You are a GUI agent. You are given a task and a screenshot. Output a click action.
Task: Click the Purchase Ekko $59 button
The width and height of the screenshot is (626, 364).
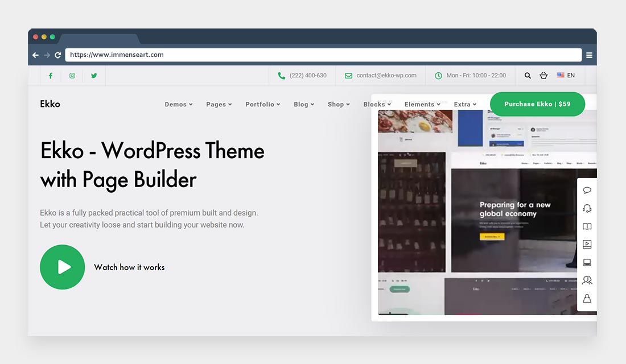[x=537, y=104]
